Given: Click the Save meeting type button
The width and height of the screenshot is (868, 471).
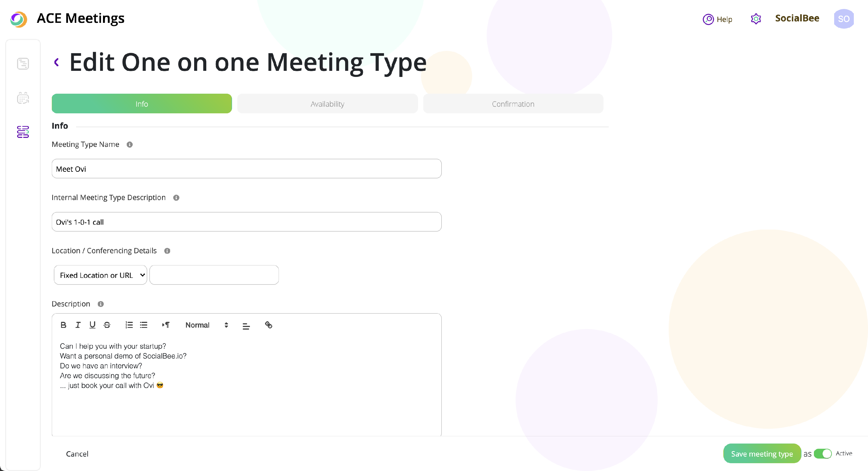Looking at the screenshot, I should 762,453.
